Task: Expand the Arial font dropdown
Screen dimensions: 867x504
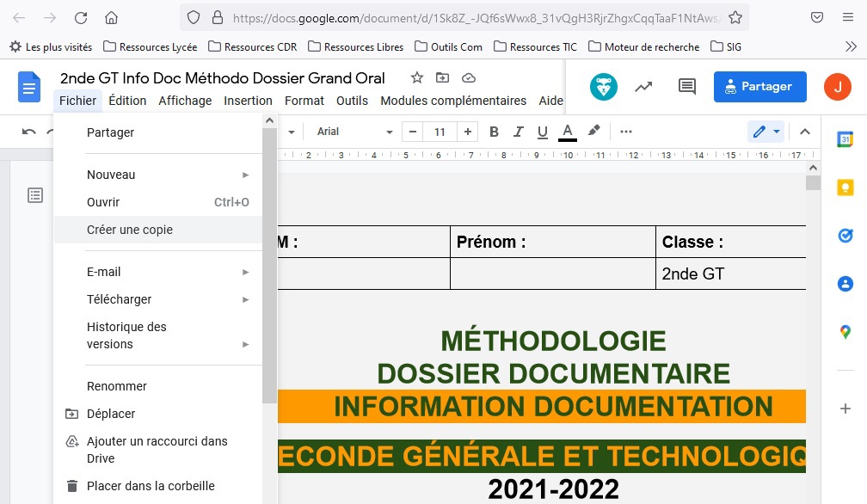Action: (x=354, y=132)
